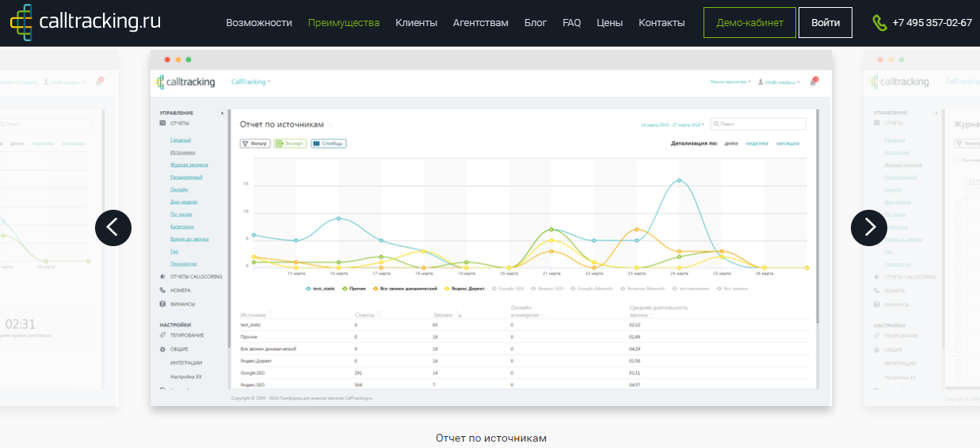Toggle the Яндекс.Директ legend series
The image size is (980, 448).
[466, 289]
